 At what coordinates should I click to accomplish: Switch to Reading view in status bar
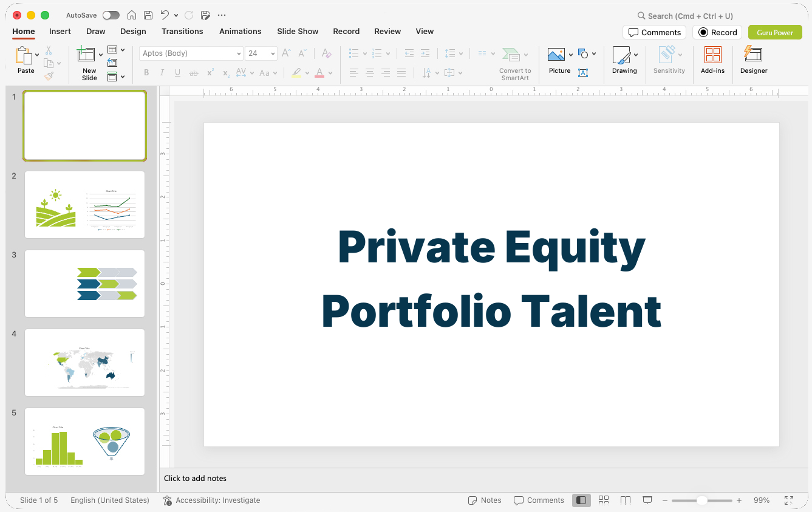coord(626,500)
